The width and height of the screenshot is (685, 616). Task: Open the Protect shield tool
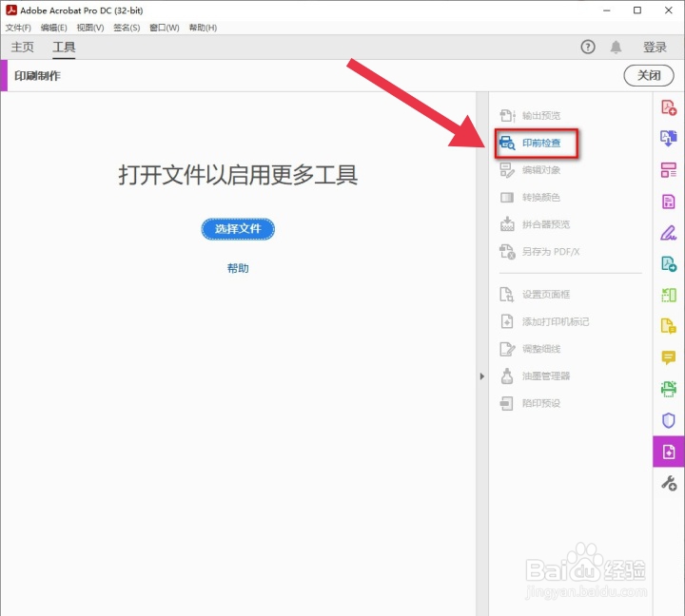pyautogui.click(x=669, y=420)
